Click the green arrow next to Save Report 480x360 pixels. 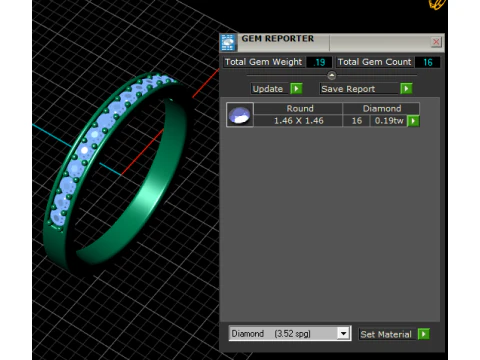pyautogui.click(x=406, y=89)
